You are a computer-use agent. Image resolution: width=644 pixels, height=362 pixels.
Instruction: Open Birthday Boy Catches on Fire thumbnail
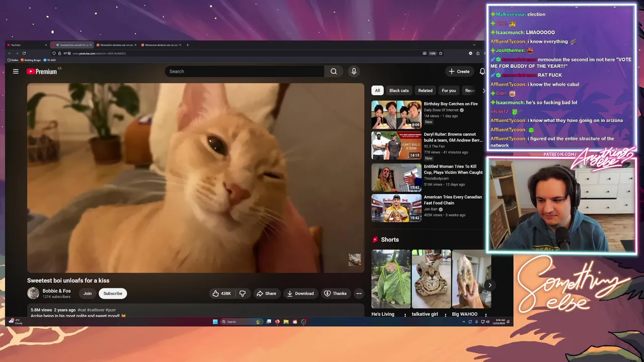(x=396, y=115)
